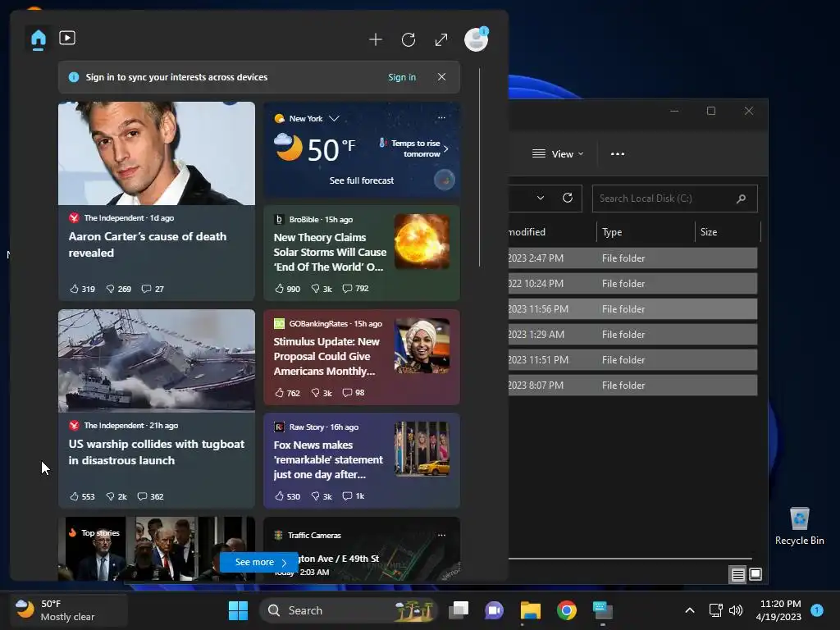
Task: Open the widgets profile avatar
Action: click(x=477, y=39)
